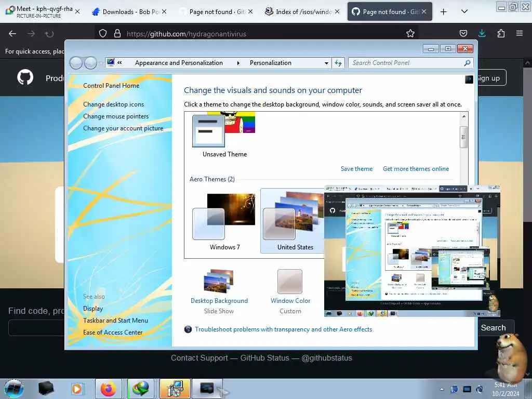Bookmark this page with the star
This screenshot has width=532, height=399.
point(410,33)
